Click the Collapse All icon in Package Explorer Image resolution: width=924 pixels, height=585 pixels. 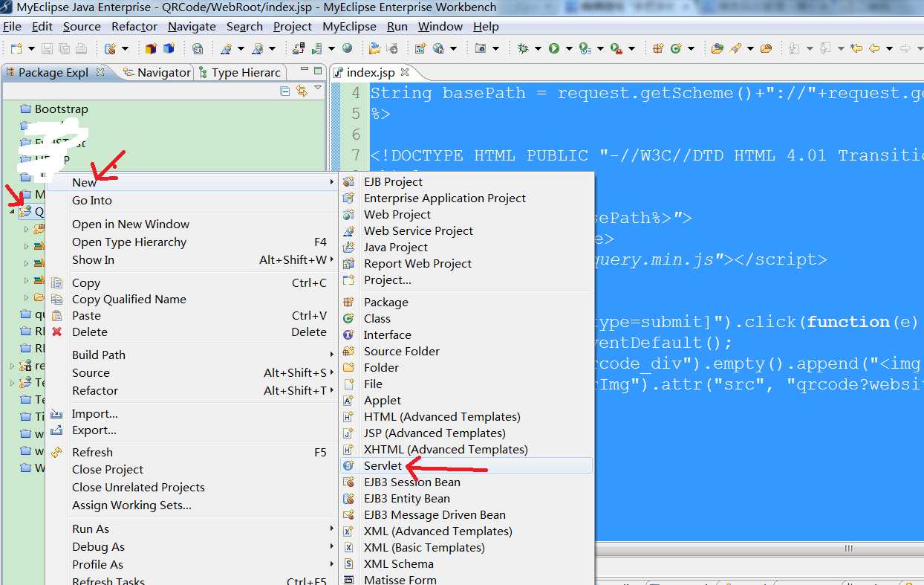(284, 91)
